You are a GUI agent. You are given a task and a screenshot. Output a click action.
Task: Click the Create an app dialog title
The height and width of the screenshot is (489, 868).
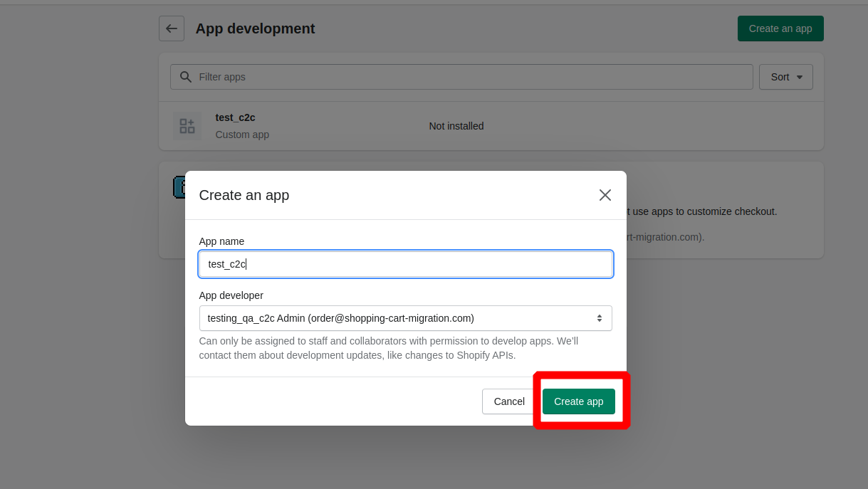point(244,195)
